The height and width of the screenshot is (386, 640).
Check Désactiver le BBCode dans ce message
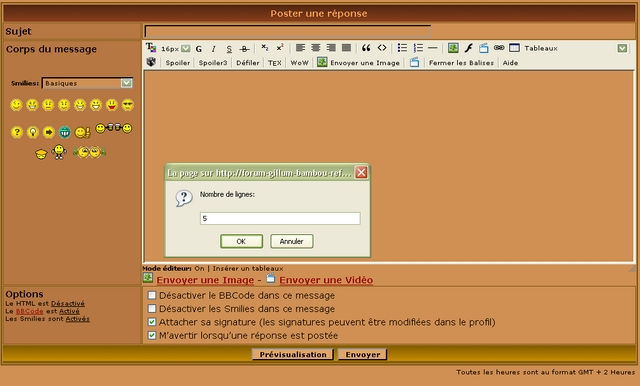(x=152, y=295)
